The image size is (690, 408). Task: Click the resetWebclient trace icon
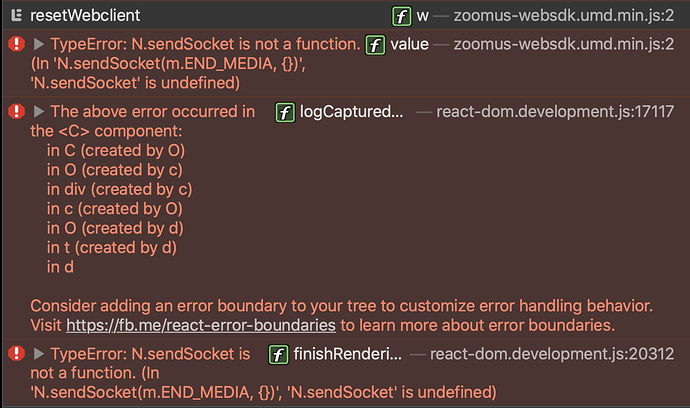17,15
